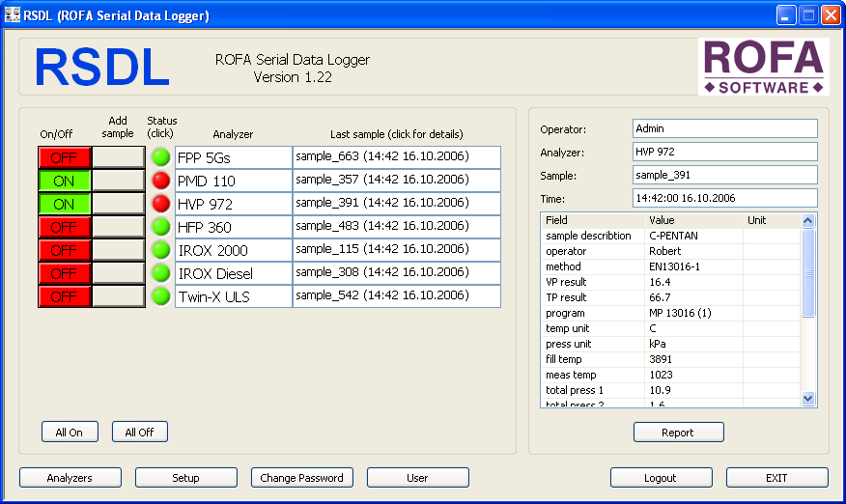
Task: Open the Analyzers configuration button
Action: pyautogui.click(x=70, y=478)
